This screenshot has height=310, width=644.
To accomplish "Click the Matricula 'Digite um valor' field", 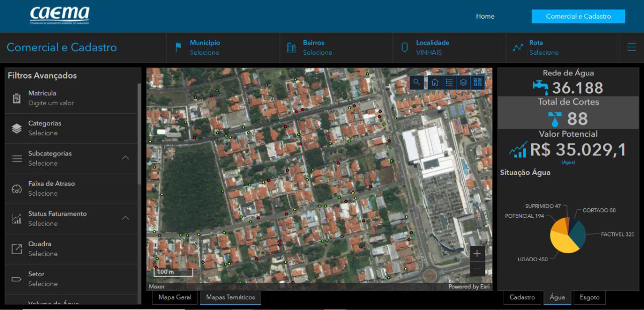I will pos(51,103).
